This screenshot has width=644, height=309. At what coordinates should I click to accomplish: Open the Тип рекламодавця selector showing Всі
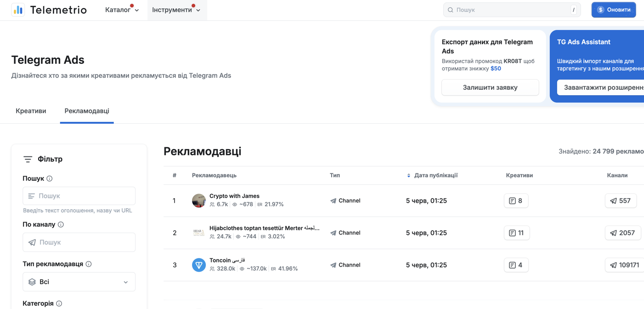click(79, 281)
